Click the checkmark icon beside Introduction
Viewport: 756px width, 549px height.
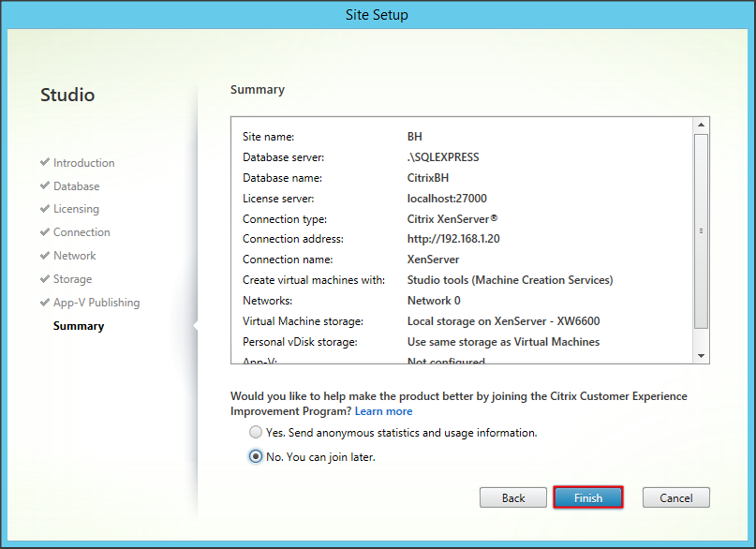pyautogui.click(x=45, y=162)
